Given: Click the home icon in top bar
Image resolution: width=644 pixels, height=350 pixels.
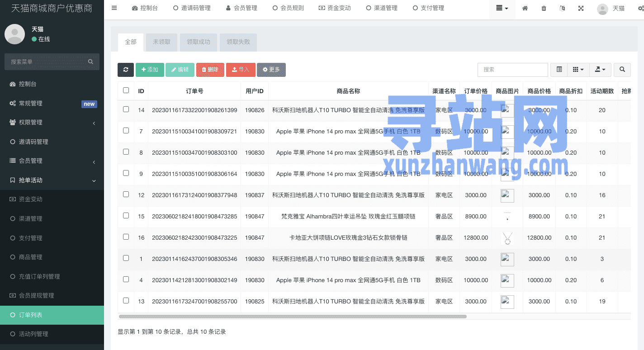Looking at the screenshot, I should tap(525, 8).
